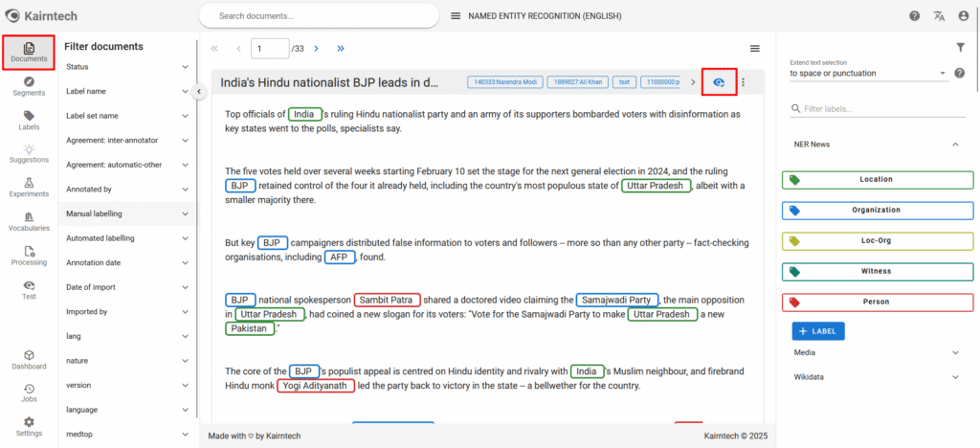
Task: Collapse the filter panel with arrow
Action: tap(199, 91)
